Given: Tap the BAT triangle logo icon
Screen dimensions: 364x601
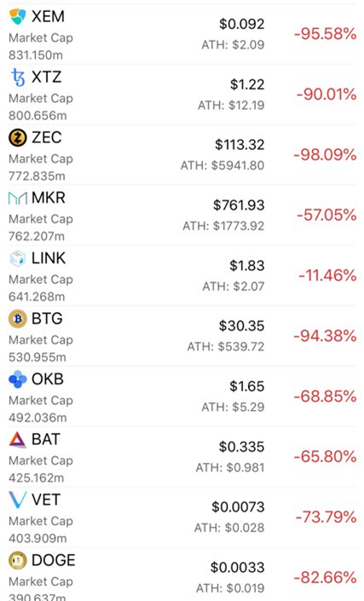Looking at the screenshot, I should click(x=18, y=439).
